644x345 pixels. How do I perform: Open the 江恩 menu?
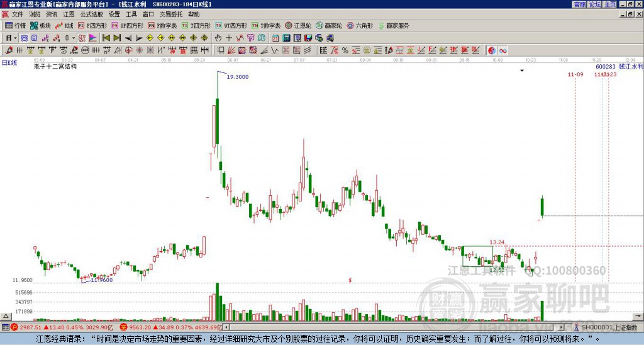click(69, 14)
